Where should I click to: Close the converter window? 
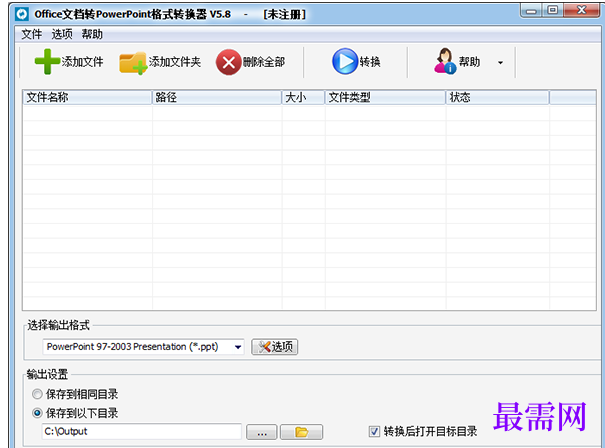(582, 10)
